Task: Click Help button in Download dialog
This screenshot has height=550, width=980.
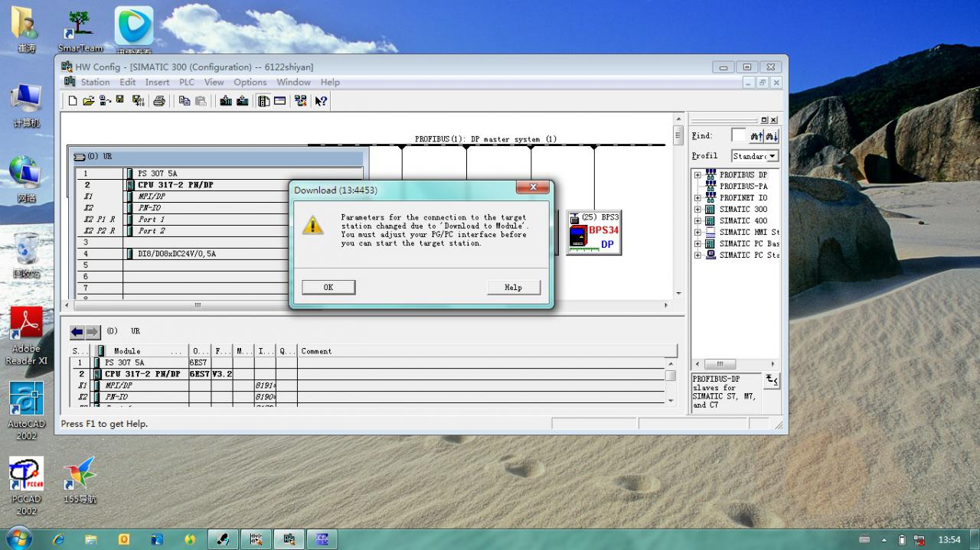Action: [x=513, y=288]
